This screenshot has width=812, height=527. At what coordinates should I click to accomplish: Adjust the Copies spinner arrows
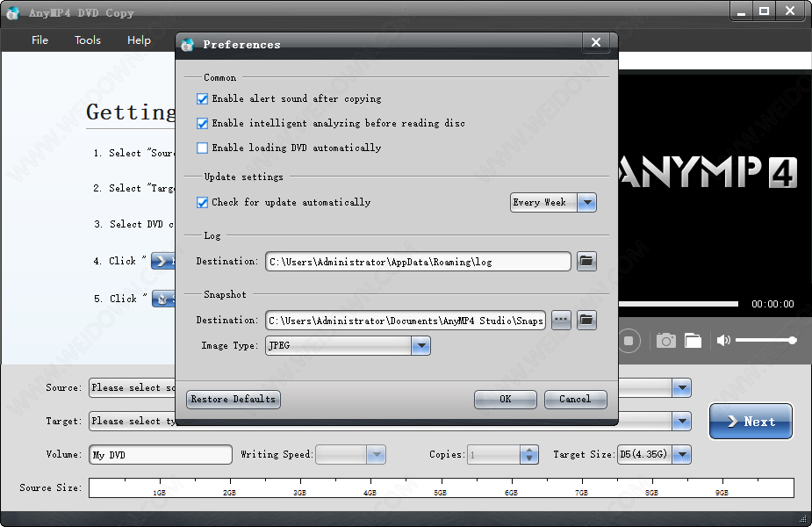(528, 454)
